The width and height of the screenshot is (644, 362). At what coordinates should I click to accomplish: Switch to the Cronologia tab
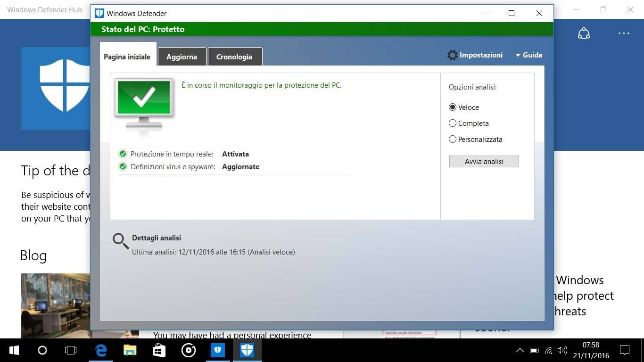point(234,57)
